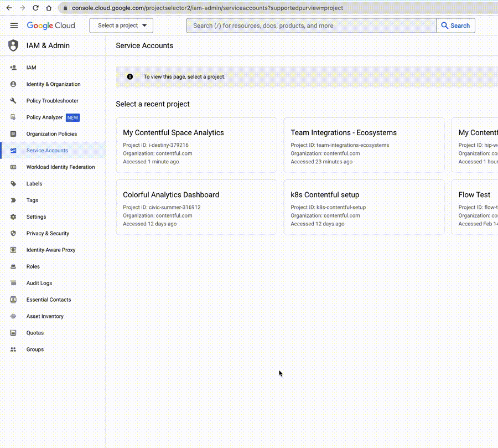Open Roles in the sidebar

point(53,266)
